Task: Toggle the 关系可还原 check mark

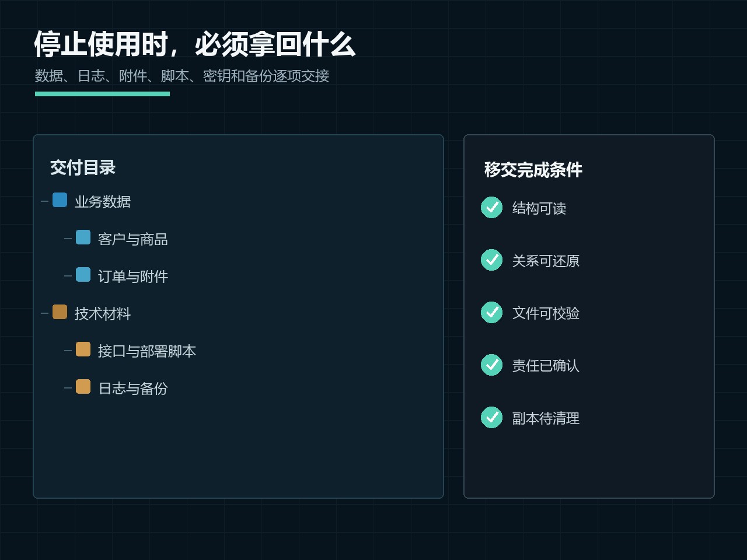Action: (491, 260)
